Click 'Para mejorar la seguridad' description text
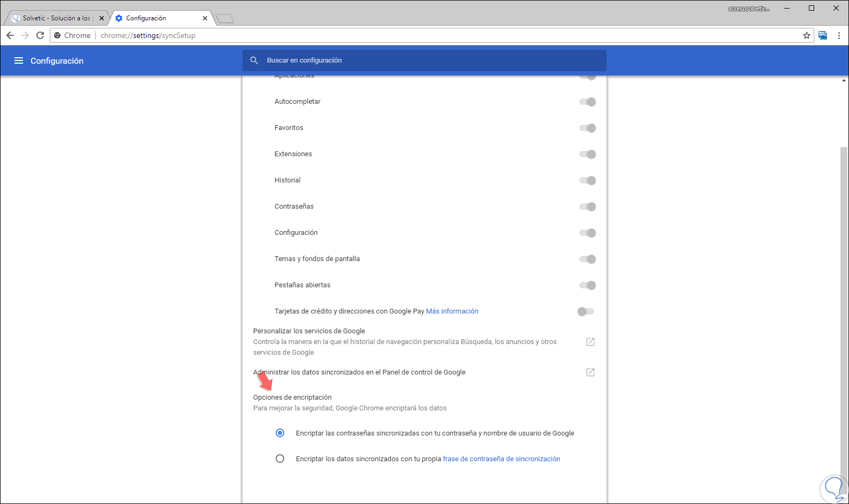Screen dimensions: 849x504 (350, 408)
